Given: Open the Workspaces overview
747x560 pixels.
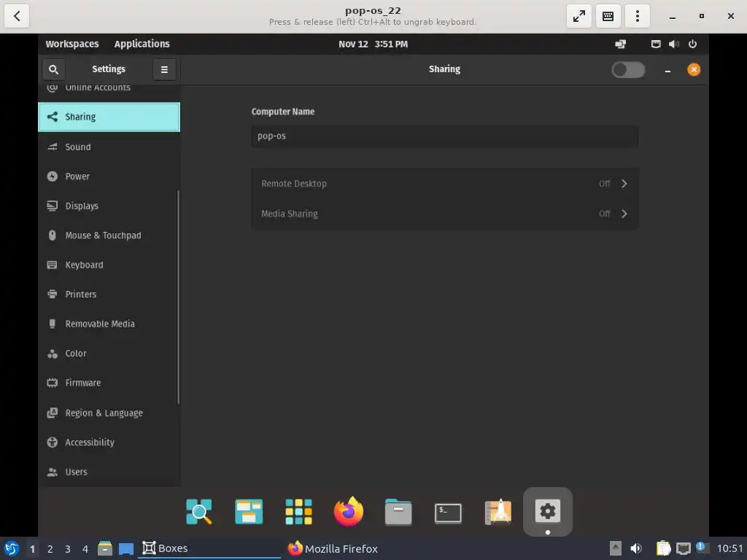Looking at the screenshot, I should (72, 44).
